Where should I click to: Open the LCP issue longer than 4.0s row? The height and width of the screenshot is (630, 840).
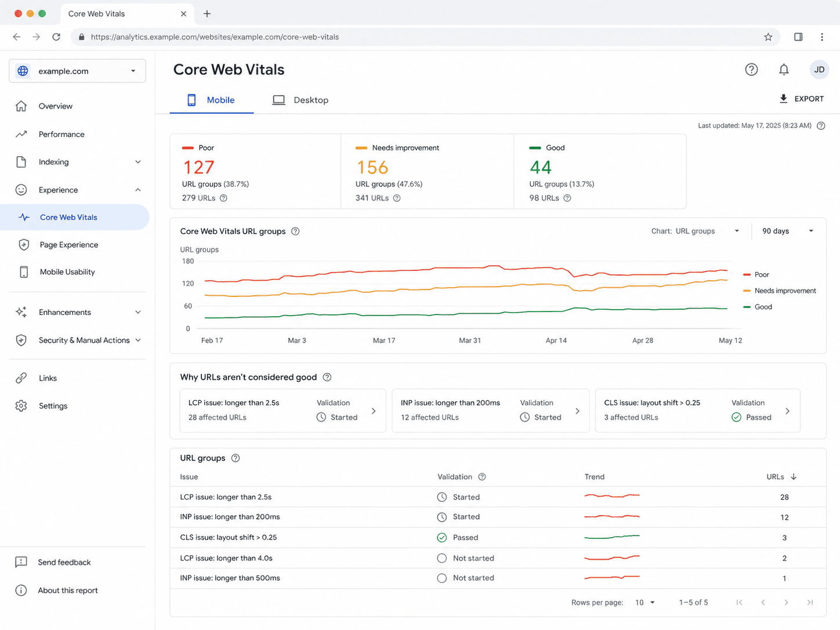point(498,558)
